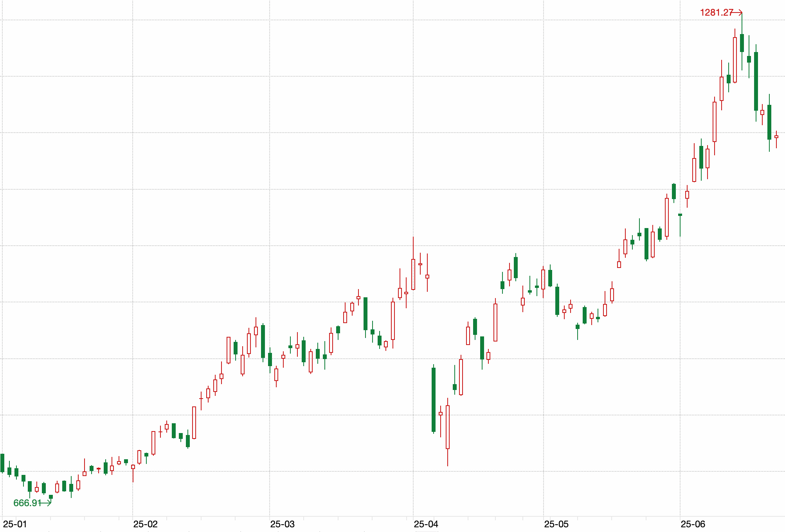Select the 25-03 date axis label
785x532 pixels.
(282, 524)
